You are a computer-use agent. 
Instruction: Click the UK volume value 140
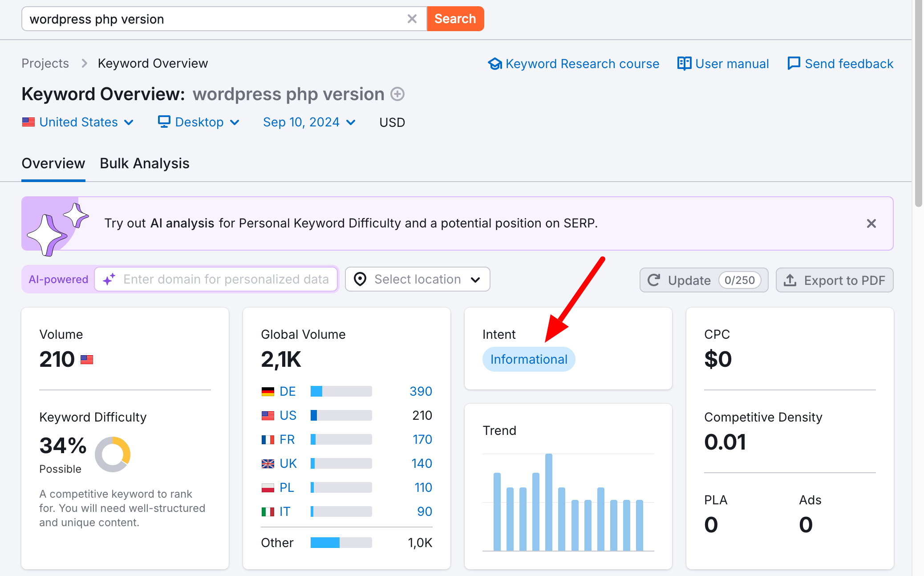pos(422,463)
